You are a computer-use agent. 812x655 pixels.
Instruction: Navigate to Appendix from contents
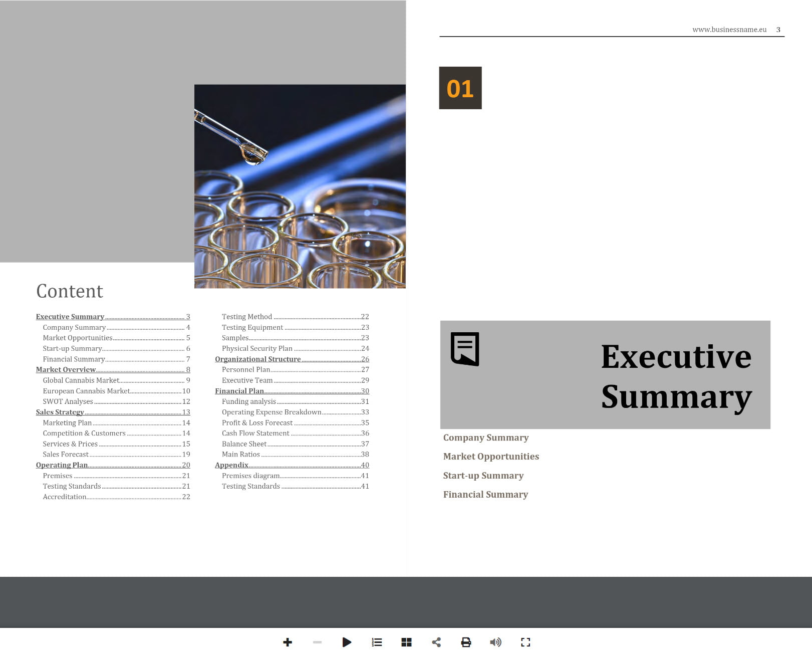(x=231, y=465)
